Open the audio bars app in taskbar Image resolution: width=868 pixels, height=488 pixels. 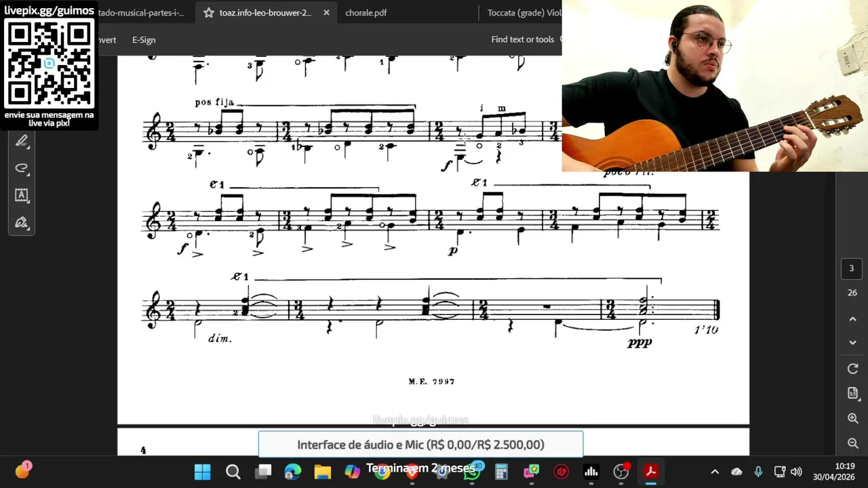591,472
